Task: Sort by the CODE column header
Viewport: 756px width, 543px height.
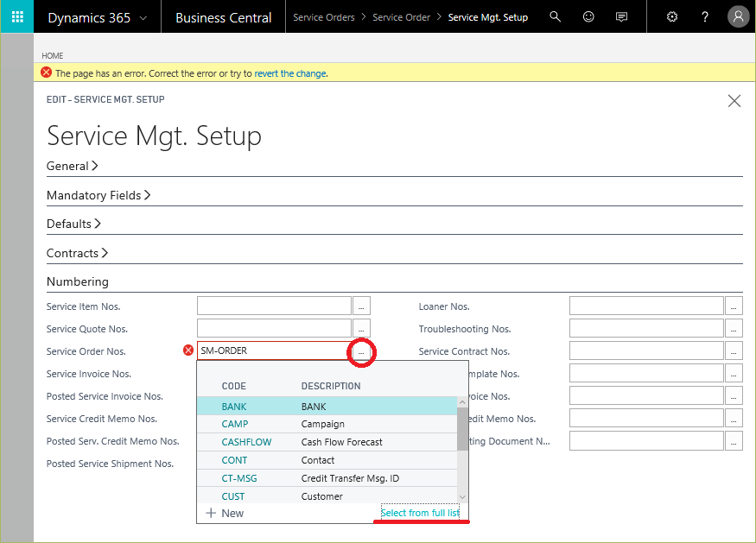Action: (x=234, y=386)
